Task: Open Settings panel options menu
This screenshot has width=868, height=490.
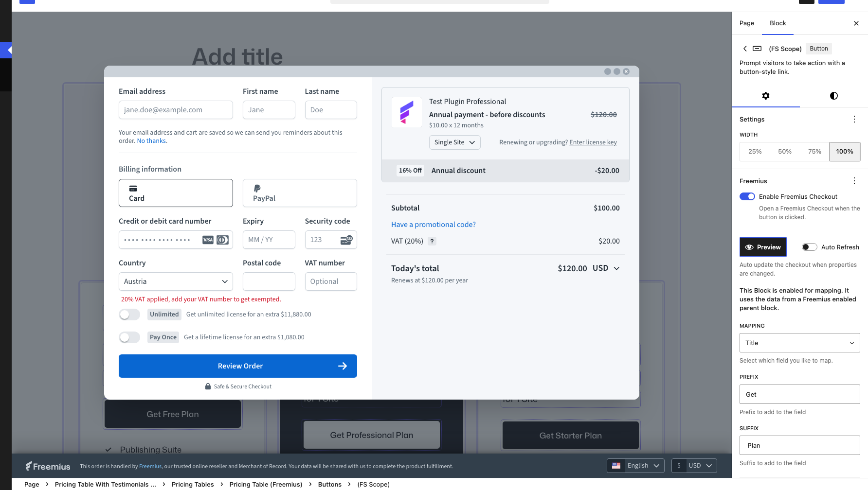Action: pyautogui.click(x=854, y=119)
